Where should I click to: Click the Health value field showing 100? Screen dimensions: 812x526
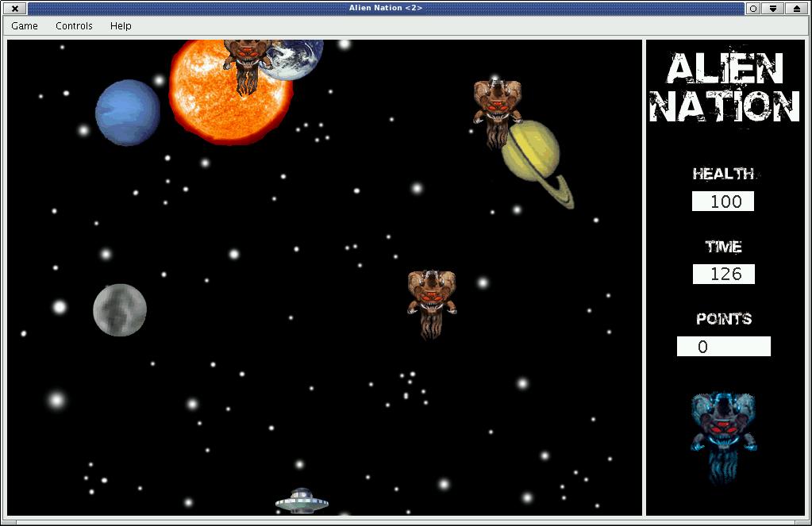[x=723, y=201]
